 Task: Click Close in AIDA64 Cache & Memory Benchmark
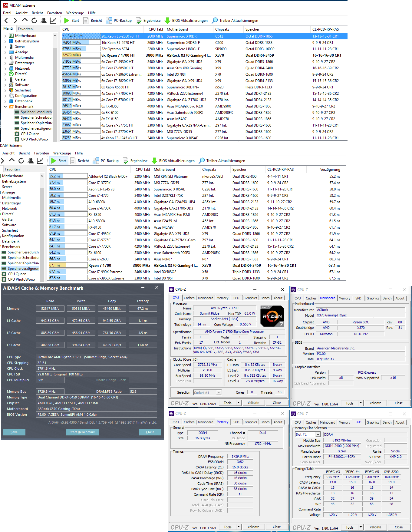(x=150, y=432)
